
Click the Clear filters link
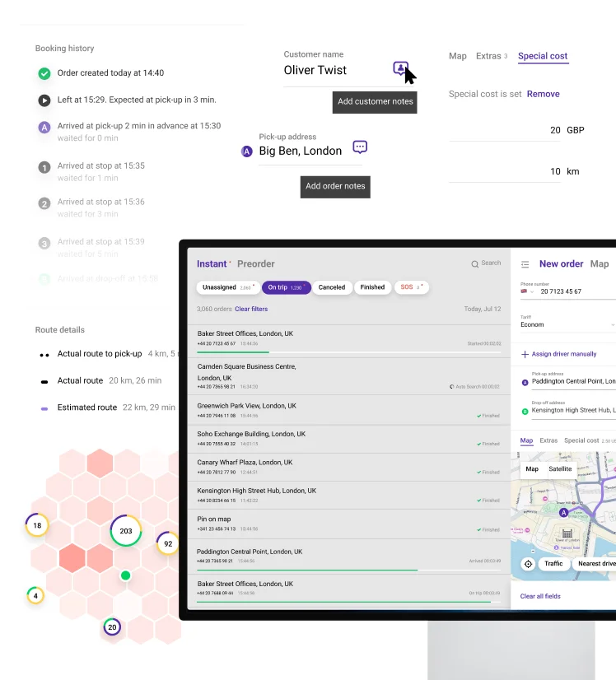point(251,309)
